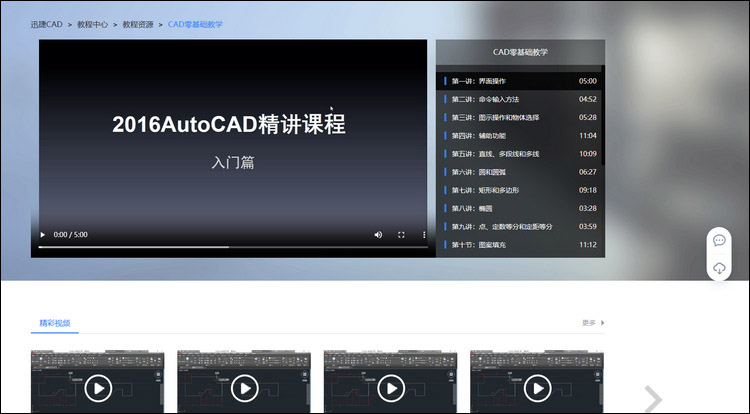Click the CAD零基础教学 breadcrumb link

click(195, 24)
